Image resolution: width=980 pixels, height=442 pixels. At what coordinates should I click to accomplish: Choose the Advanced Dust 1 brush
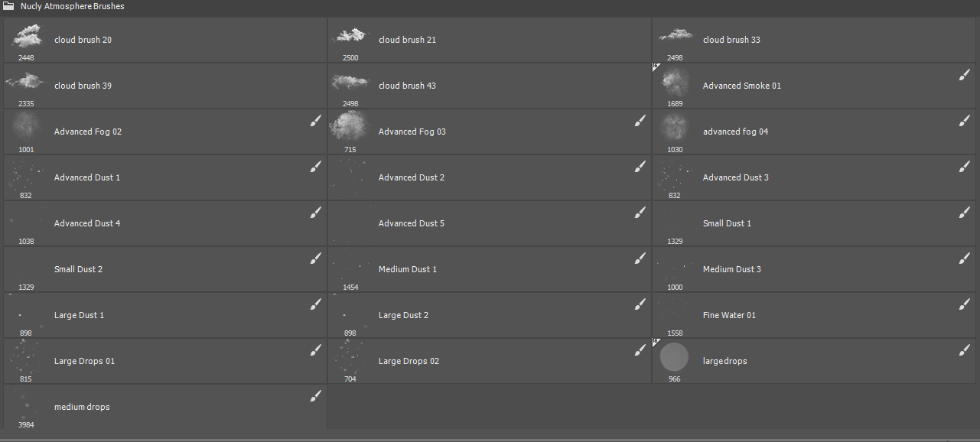click(x=87, y=177)
